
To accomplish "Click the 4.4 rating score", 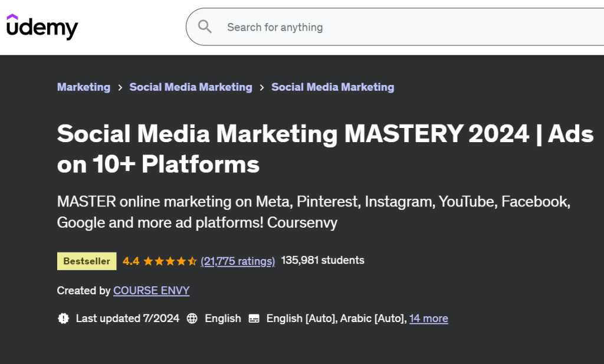I will [x=130, y=261].
